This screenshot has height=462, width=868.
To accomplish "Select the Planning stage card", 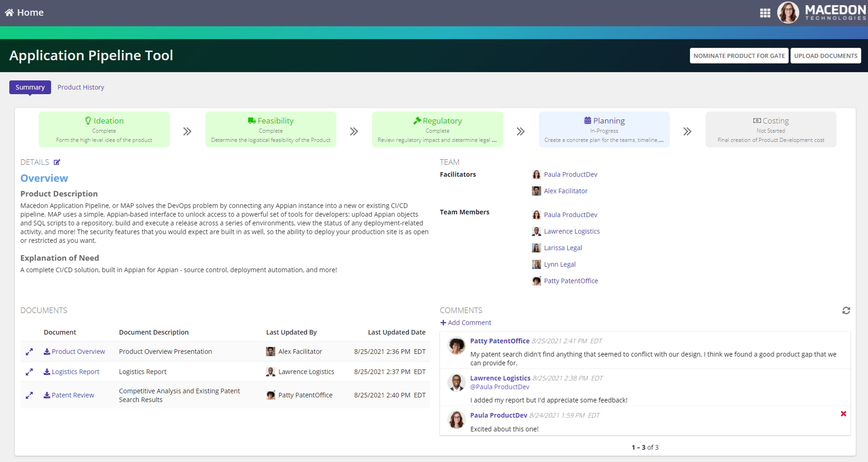I will (604, 130).
